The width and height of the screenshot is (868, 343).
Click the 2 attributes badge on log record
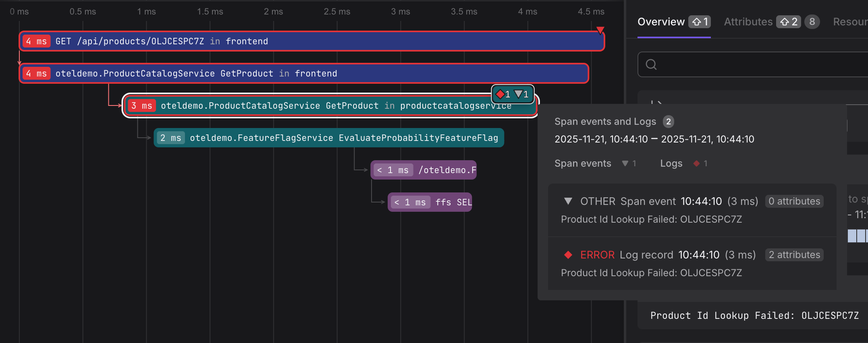point(794,255)
